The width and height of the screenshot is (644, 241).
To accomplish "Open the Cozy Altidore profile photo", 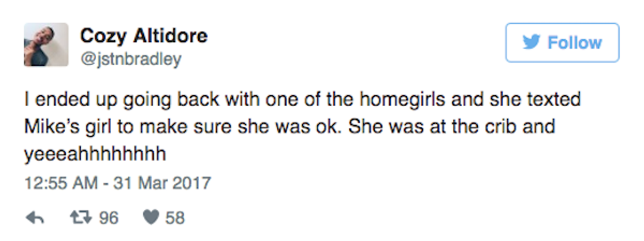I will coord(46,44).
